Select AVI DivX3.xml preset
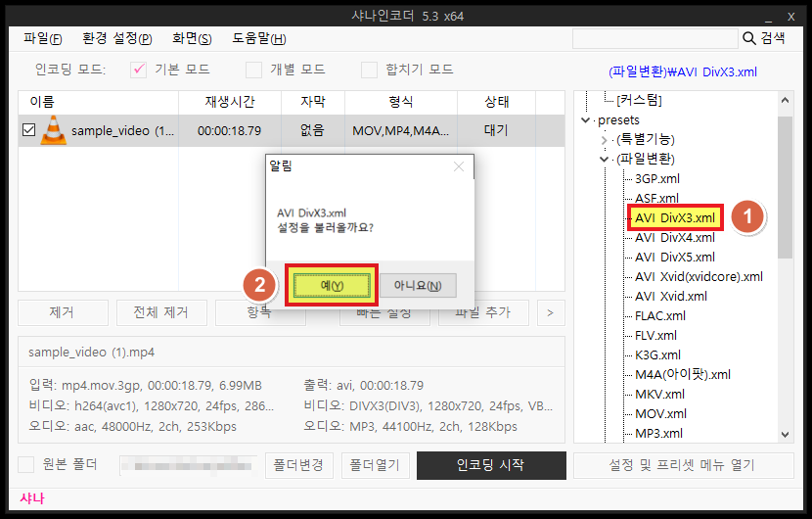Viewport: 812px width, 519px height. (675, 217)
